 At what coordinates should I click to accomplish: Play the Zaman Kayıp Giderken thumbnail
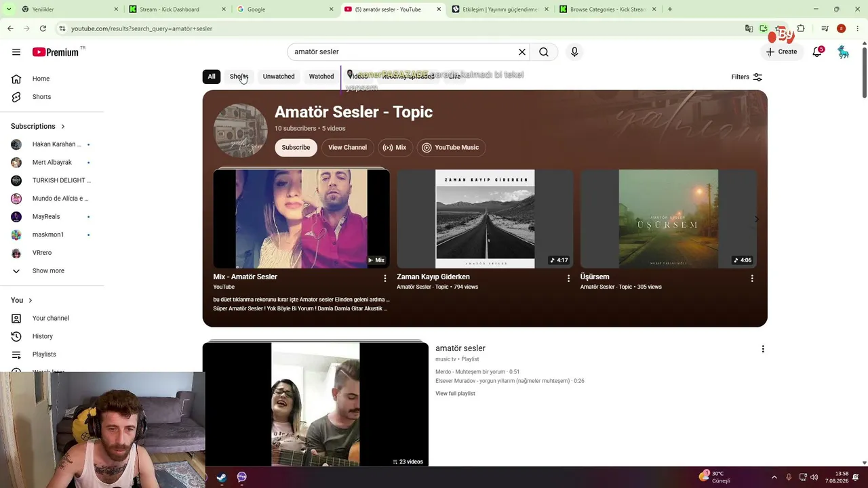[485, 219]
